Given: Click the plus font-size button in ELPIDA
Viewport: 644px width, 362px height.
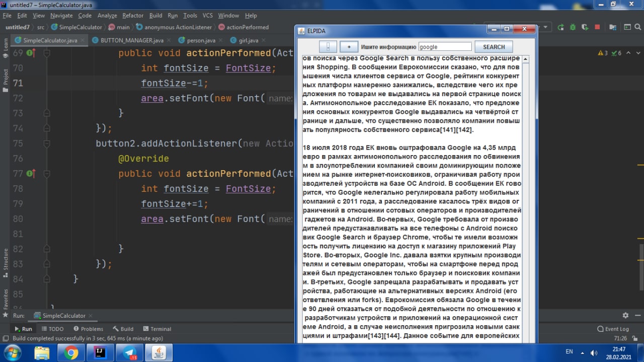Looking at the screenshot, I should [x=348, y=47].
